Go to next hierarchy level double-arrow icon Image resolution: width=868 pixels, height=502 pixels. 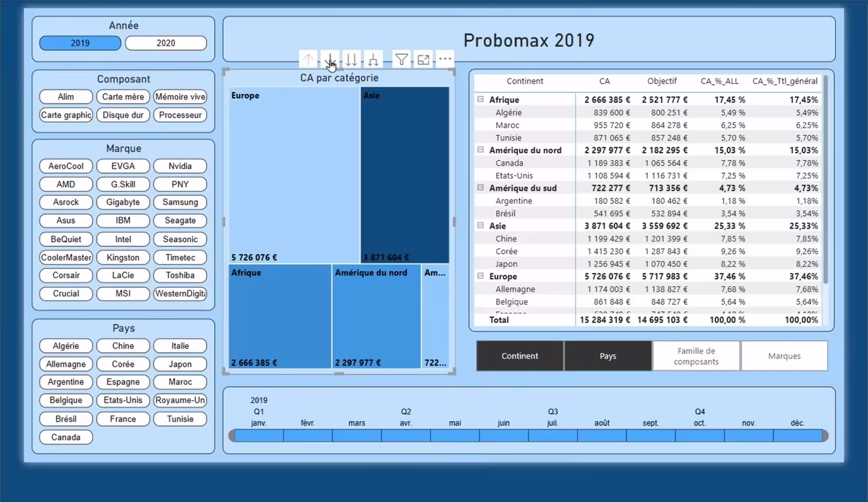pos(351,59)
